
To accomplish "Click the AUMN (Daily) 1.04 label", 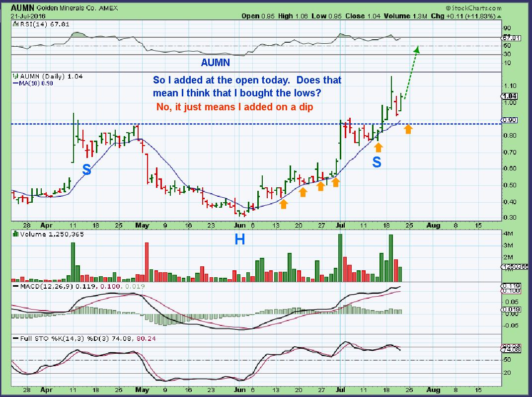I will (x=51, y=77).
